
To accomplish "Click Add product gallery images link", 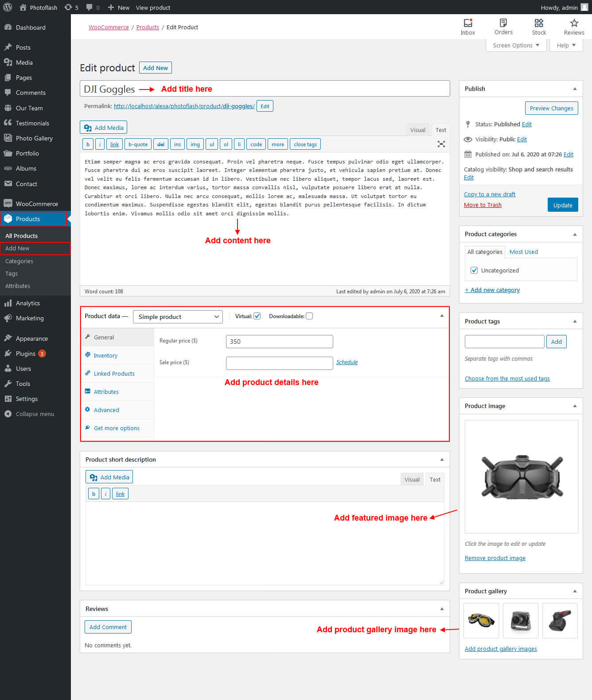I will point(501,649).
